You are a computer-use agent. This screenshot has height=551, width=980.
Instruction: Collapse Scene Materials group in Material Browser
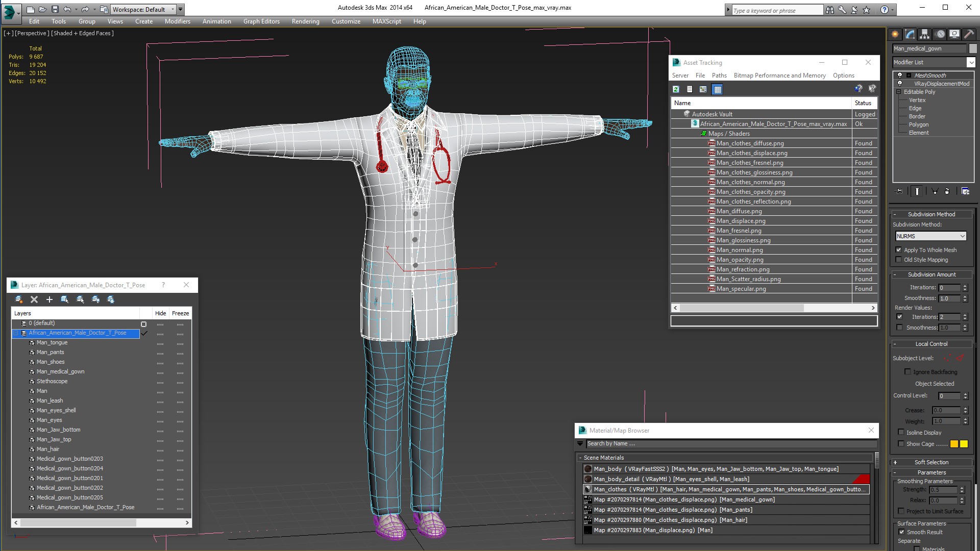pyautogui.click(x=580, y=458)
